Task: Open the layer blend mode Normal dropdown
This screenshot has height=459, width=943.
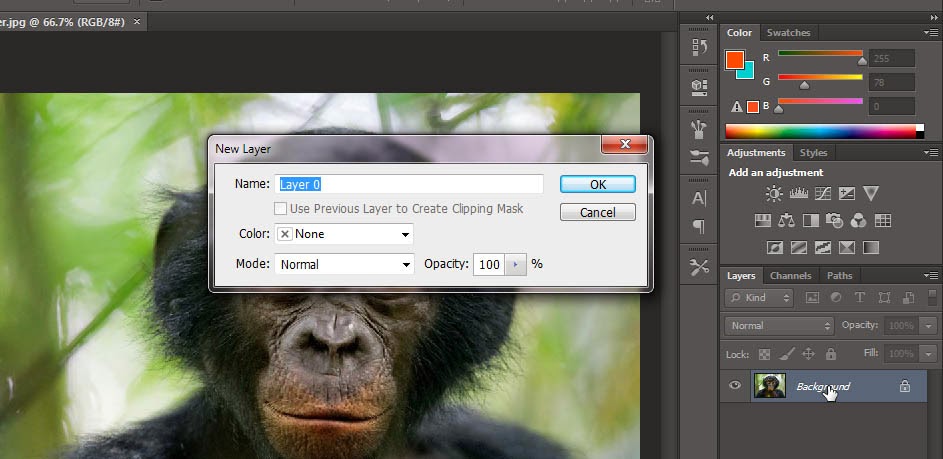Action: click(779, 325)
